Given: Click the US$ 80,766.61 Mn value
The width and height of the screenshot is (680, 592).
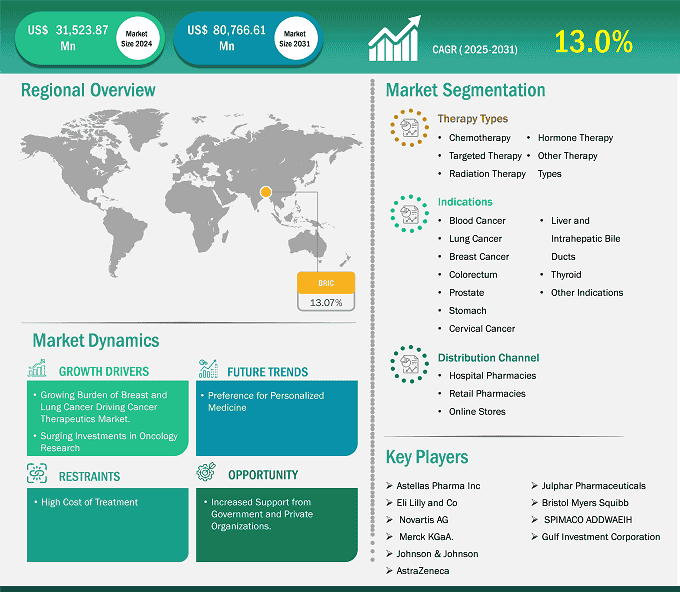Looking at the screenshot, I should pyautogui.click(x=226, y=38).
